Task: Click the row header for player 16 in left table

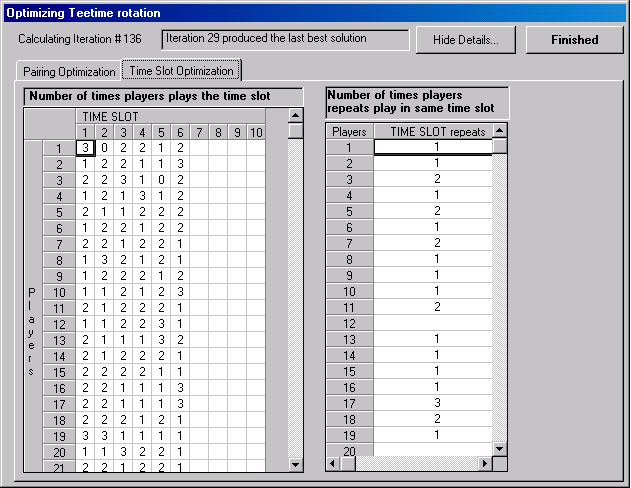Action: pyautogui.click(x=59, y=388)
